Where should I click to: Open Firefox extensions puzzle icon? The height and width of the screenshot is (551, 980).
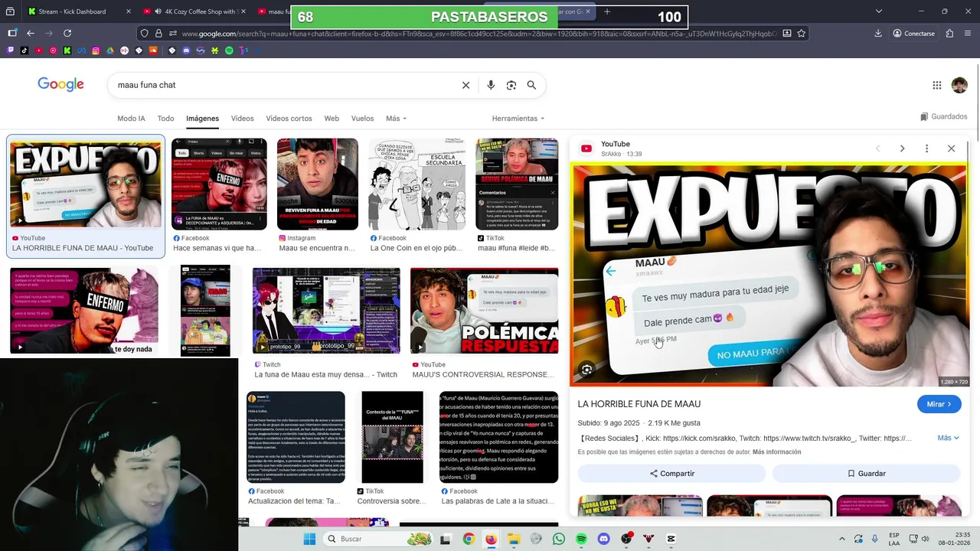coord(949,34)
